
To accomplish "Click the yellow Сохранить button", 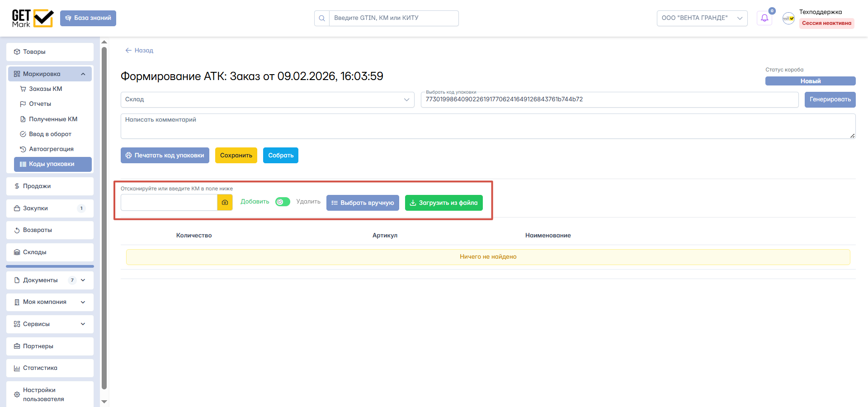I will 236,155.
